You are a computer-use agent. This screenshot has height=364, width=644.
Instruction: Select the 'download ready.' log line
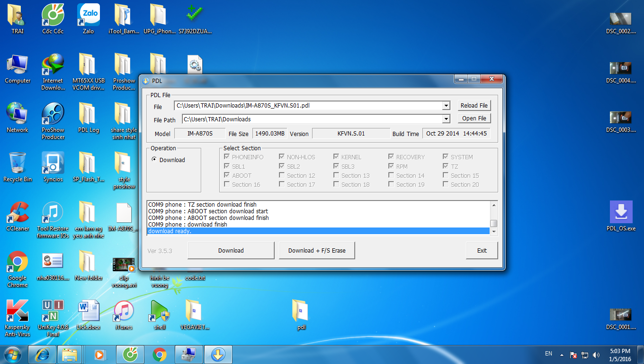[x=318, y=231]
